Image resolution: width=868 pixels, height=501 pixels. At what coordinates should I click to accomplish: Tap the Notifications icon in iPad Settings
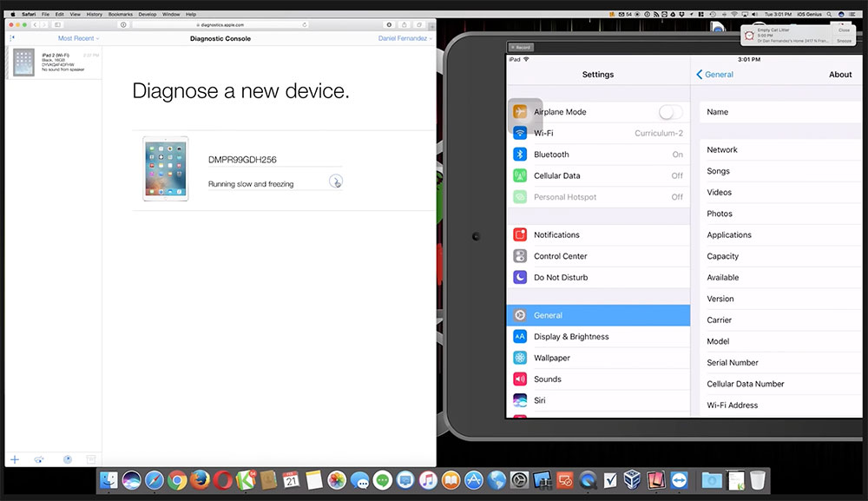tap(520, 234)
